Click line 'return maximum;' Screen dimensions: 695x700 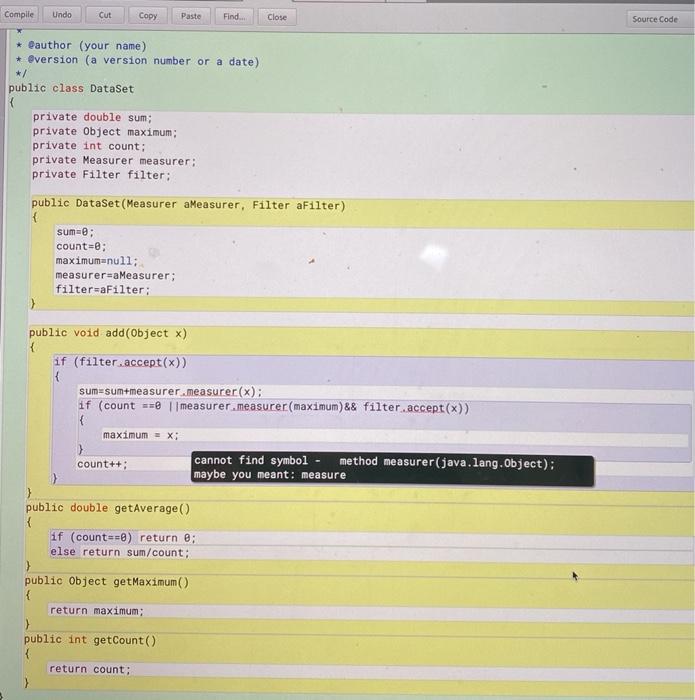(96, 610)
